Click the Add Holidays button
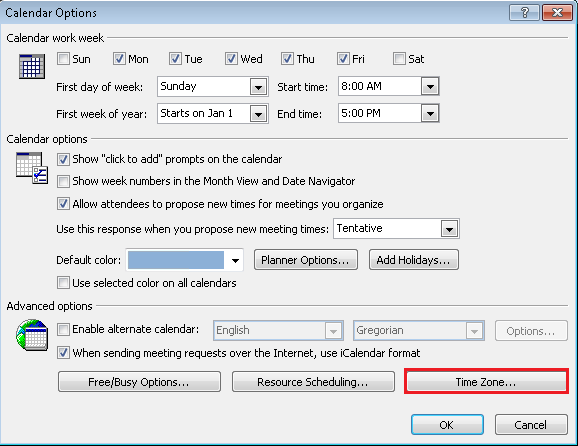578x446 pixels. coord(414,260)
